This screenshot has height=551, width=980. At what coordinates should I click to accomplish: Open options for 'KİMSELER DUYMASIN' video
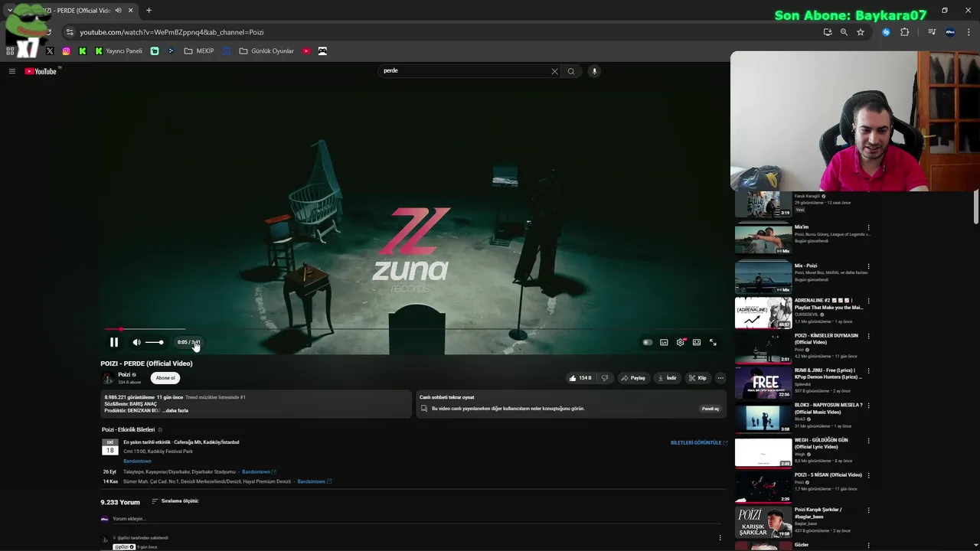(x=868, y=336)
